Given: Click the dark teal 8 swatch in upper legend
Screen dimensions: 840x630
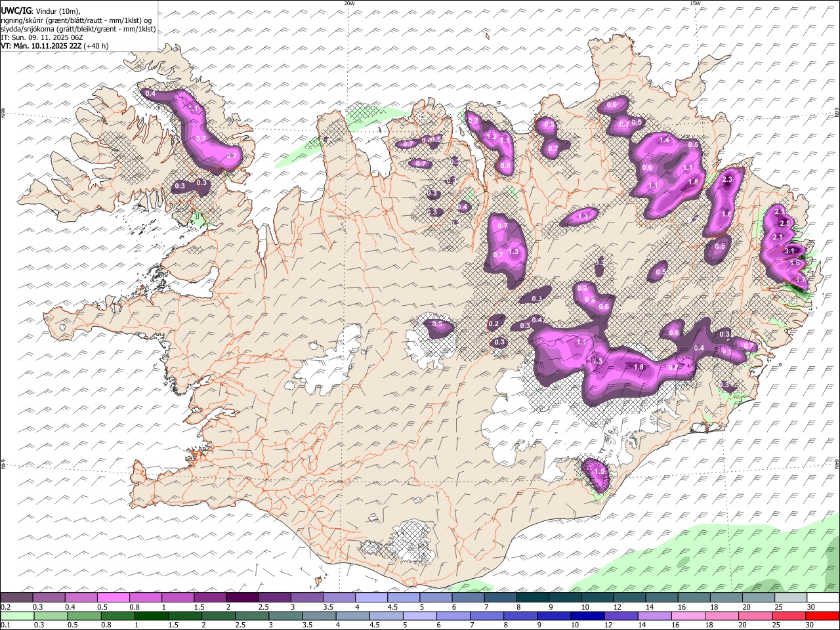Looking at the screenshot, I should click(532, 598).
